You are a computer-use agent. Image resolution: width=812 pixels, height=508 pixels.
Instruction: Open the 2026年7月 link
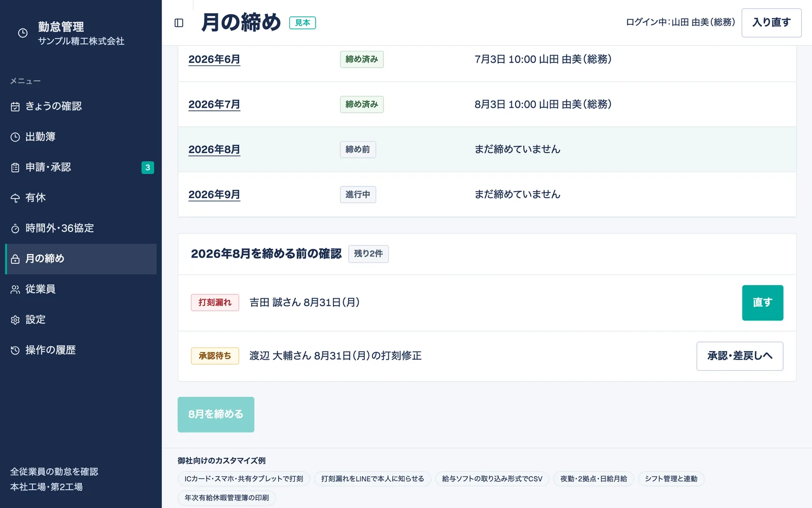point(214,105)
